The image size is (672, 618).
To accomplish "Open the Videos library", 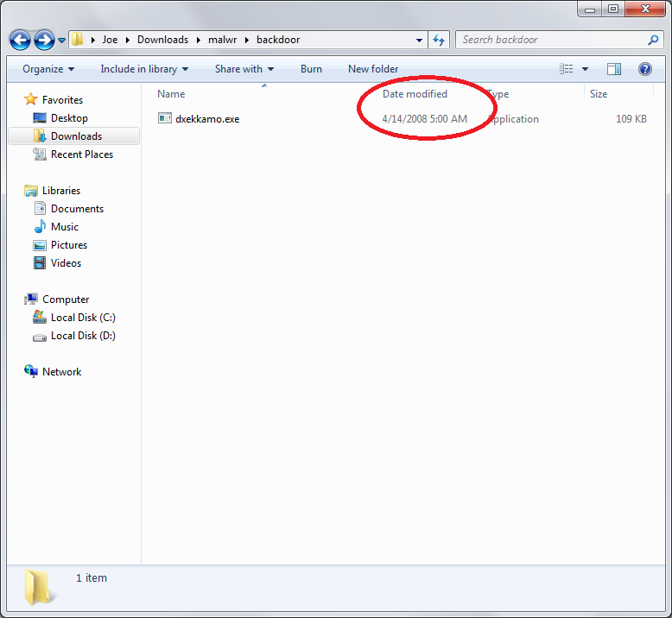I will [66, 263].
